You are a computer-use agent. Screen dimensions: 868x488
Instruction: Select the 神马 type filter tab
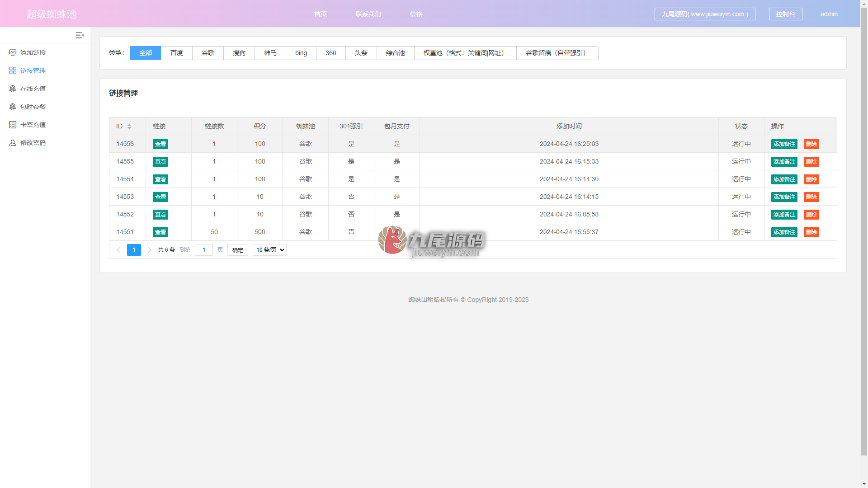(x=270, y=53)
